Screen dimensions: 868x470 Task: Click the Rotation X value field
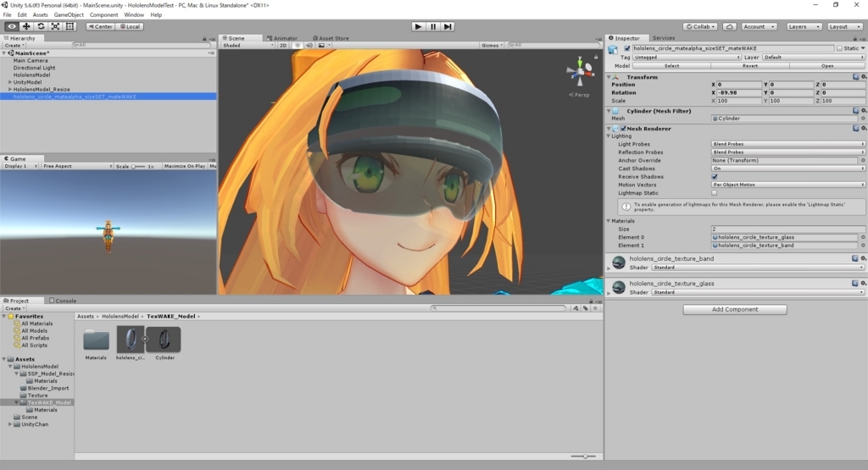[739, 93]
